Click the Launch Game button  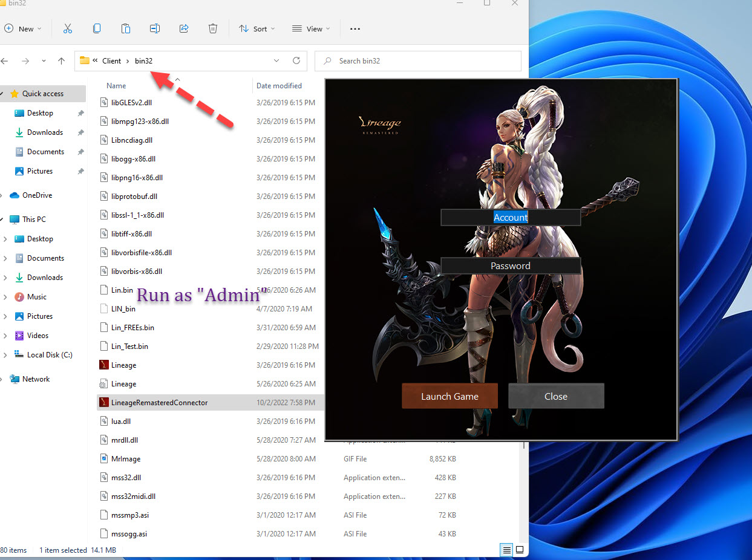coord(450,397)
